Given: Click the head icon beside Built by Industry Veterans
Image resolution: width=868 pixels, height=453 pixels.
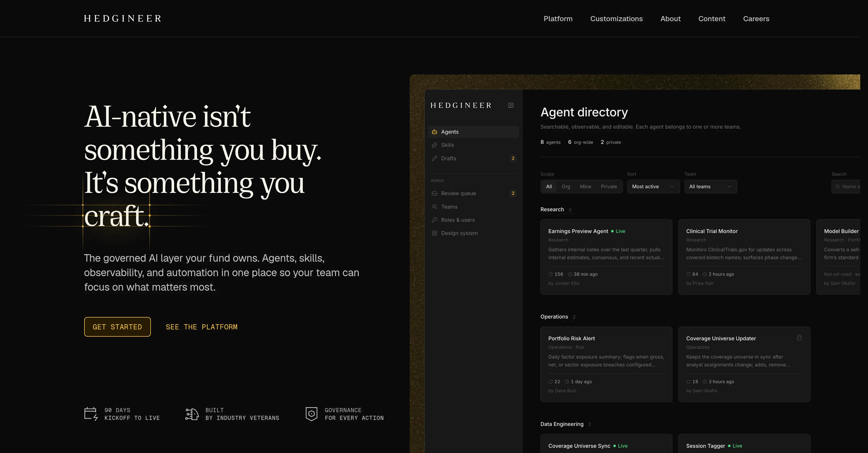Looking at the screenshot, I should [x=192, y=414].
